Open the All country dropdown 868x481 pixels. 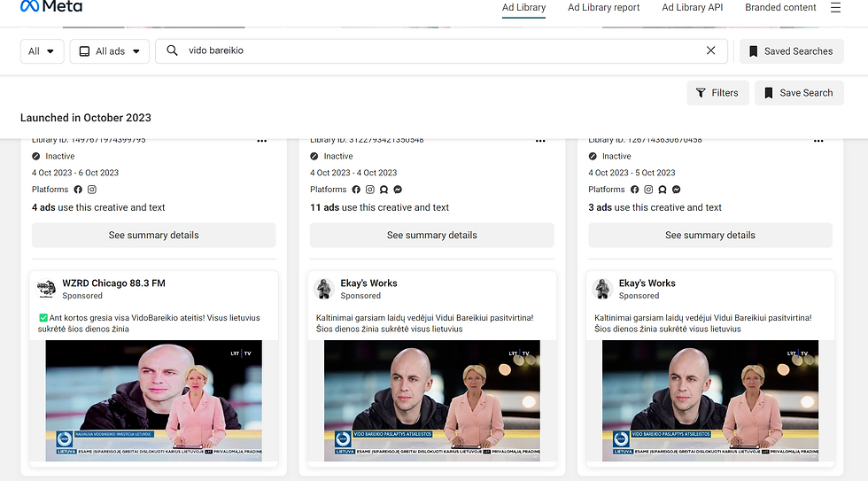[x=43, y=50]
